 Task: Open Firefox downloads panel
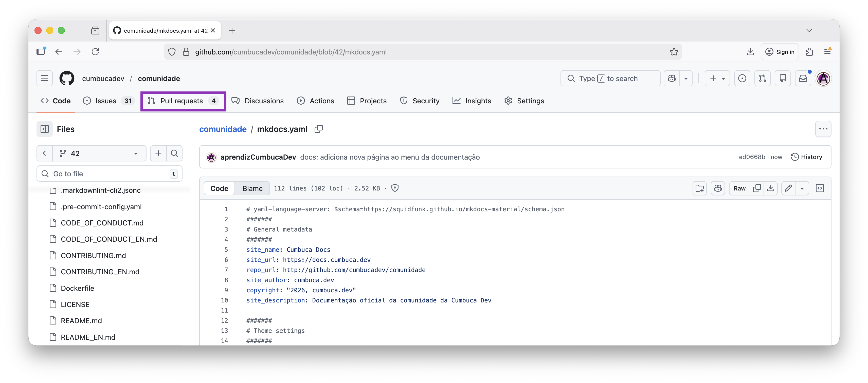coord(750,52)
